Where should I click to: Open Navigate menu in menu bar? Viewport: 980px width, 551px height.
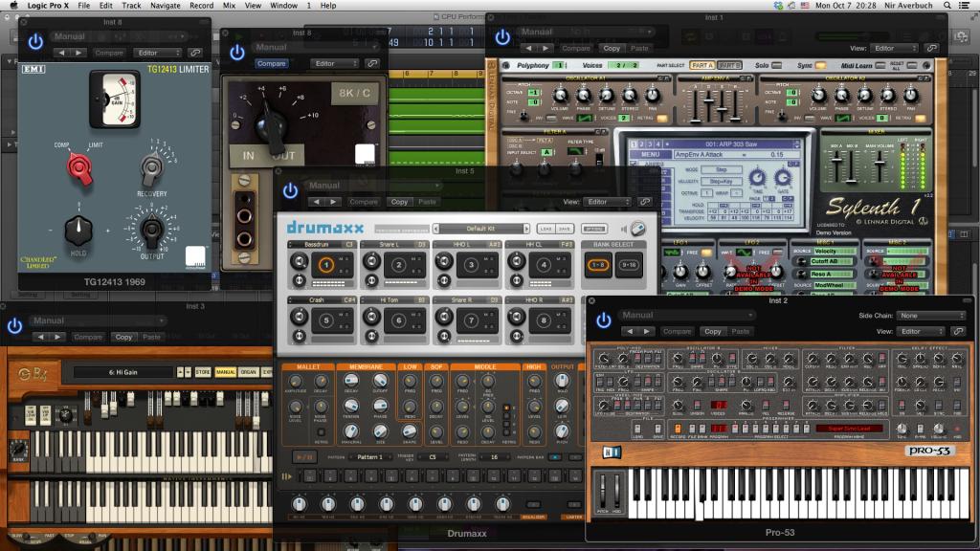pos(165,5)
